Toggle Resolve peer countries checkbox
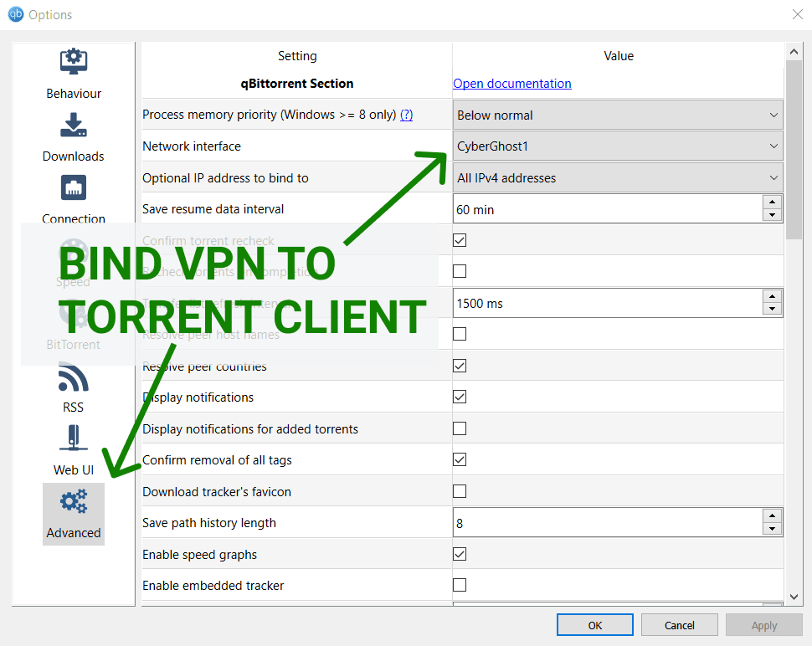This screenshot has width=812, height=646. (x=460, y=366)
